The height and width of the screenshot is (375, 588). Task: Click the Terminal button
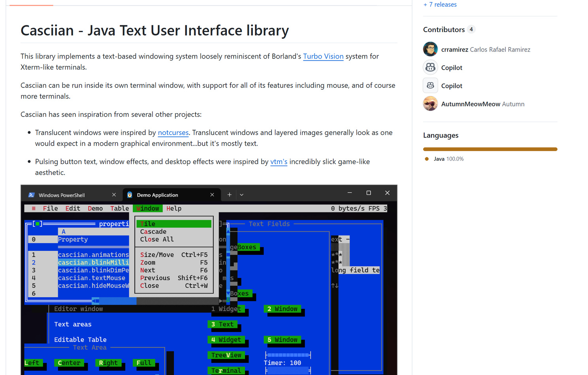pos(226,371)
